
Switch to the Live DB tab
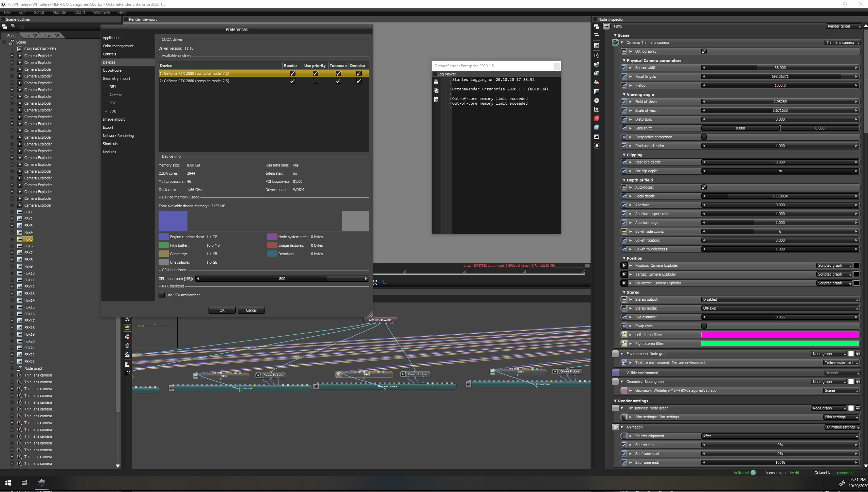click(31, 36)
